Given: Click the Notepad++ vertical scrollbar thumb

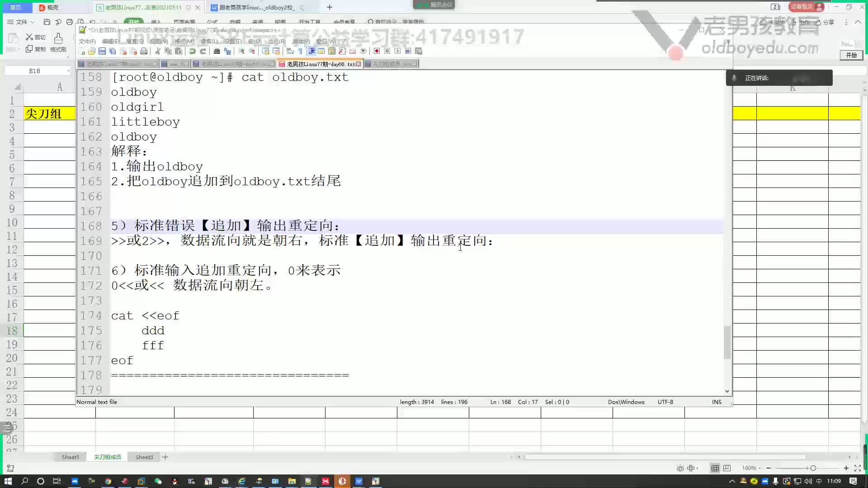Looking at the screenshot, I should point(727,342).
